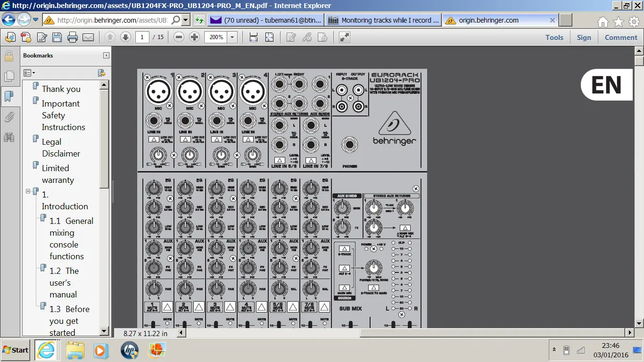Image resolution: width=644 pixels, height=362 pixels.
Task: Click the Bookmarks panel icon in sidebar
Action: pyautogui.click(x=9, y=96)
